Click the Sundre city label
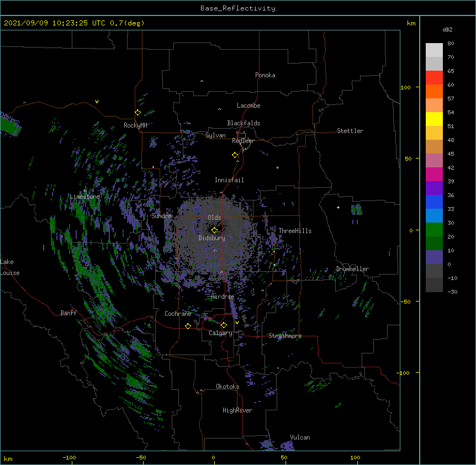This screenshot has width=476, height=465. 161,216
